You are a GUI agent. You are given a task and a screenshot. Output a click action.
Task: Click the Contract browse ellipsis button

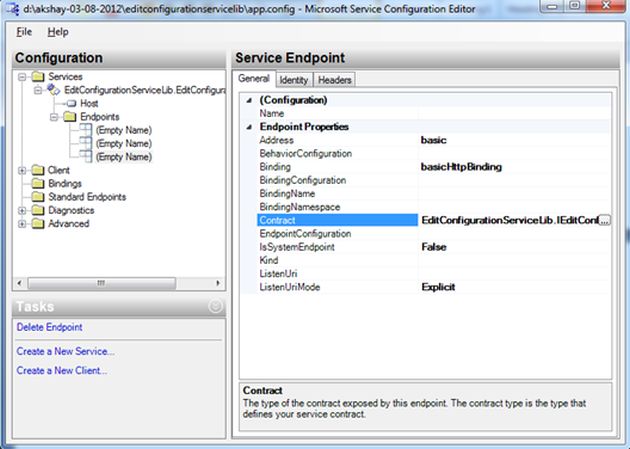[x=604, y=220]
